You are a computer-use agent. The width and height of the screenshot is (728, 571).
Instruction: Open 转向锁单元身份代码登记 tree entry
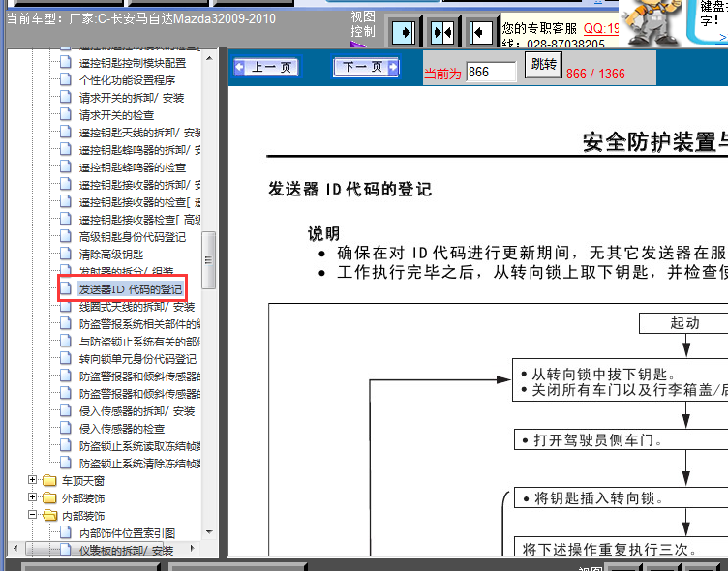[137, 359]
